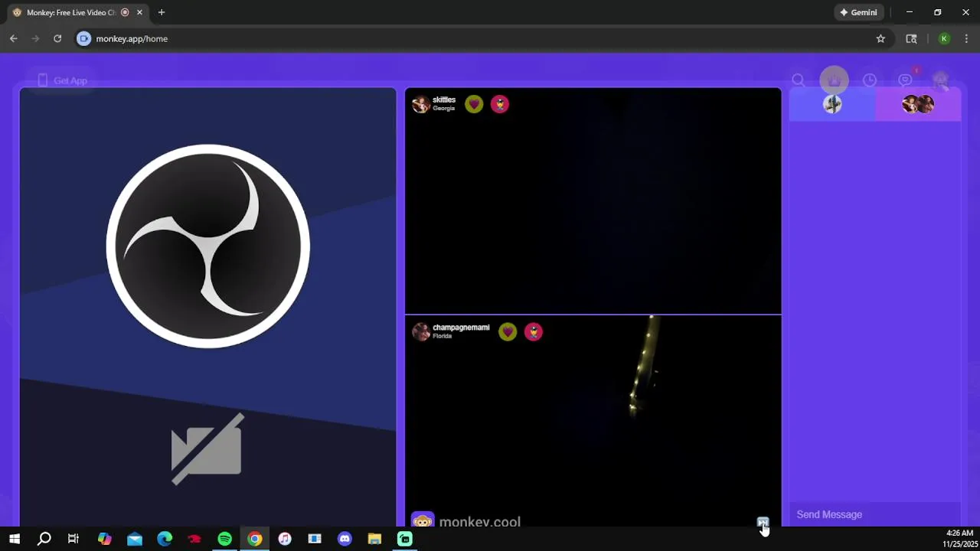
Task: Reload the page with the refresh icon
Action: pos(57,38)
